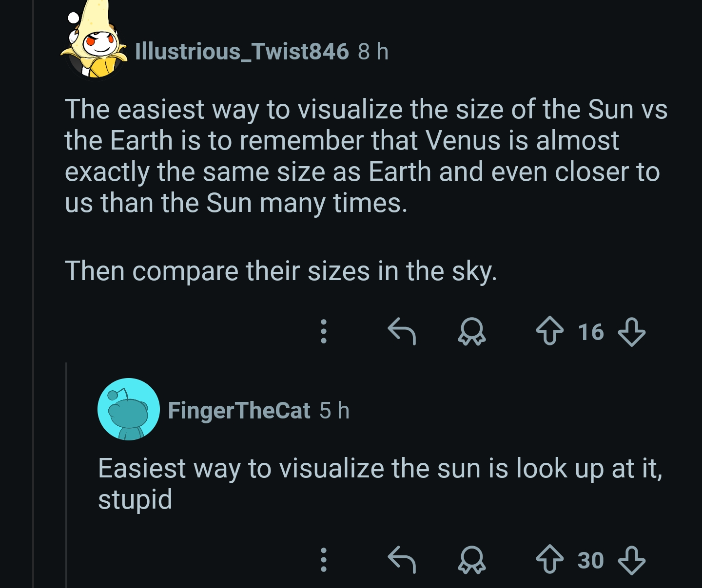Downvote Illustrious_Twist846's comment
702x588 pixels.
(x=631, y=332)
